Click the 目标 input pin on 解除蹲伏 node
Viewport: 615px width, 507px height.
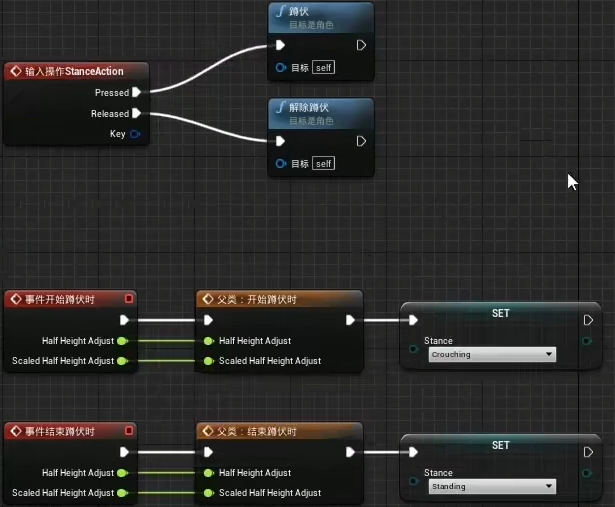(281, 163)
